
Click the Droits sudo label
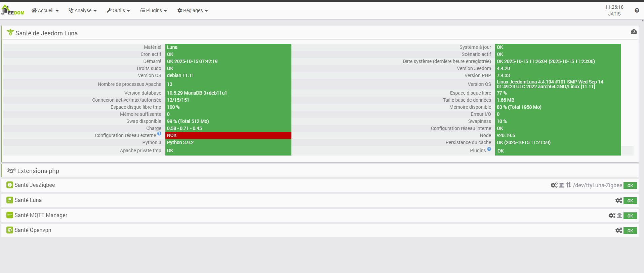click(x=149, y=68)
